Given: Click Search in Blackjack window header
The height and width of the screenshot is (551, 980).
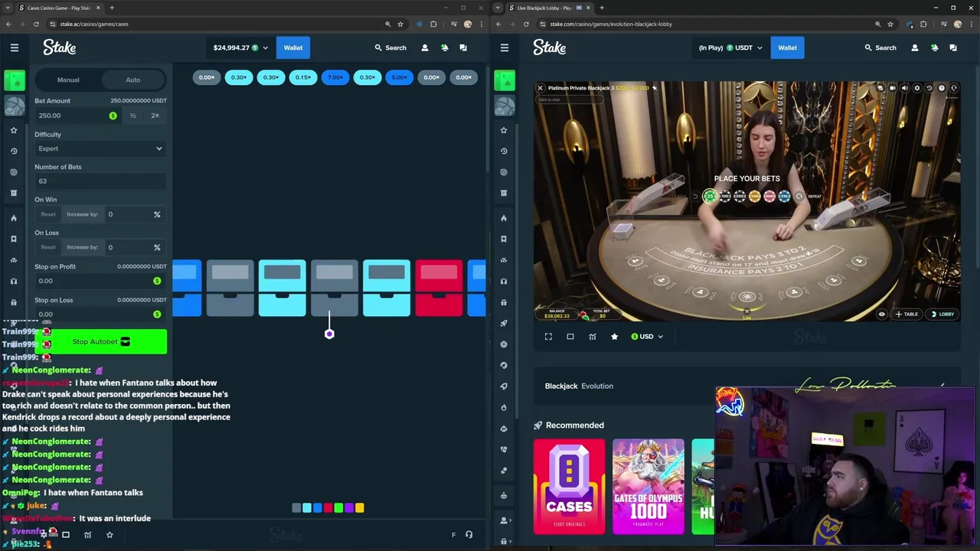Looking at the screenshot, I should 880,47.
